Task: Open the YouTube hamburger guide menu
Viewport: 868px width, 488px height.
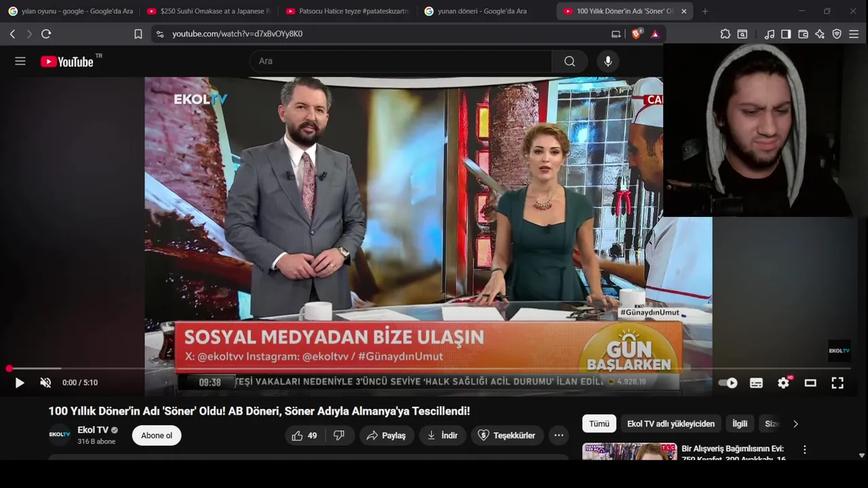Action: point(20,61)
